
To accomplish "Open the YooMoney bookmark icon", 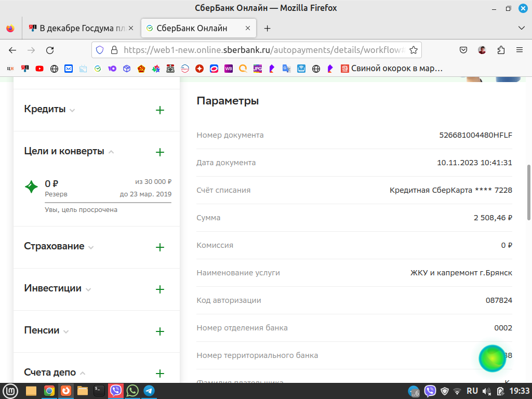I will point(112,69).
